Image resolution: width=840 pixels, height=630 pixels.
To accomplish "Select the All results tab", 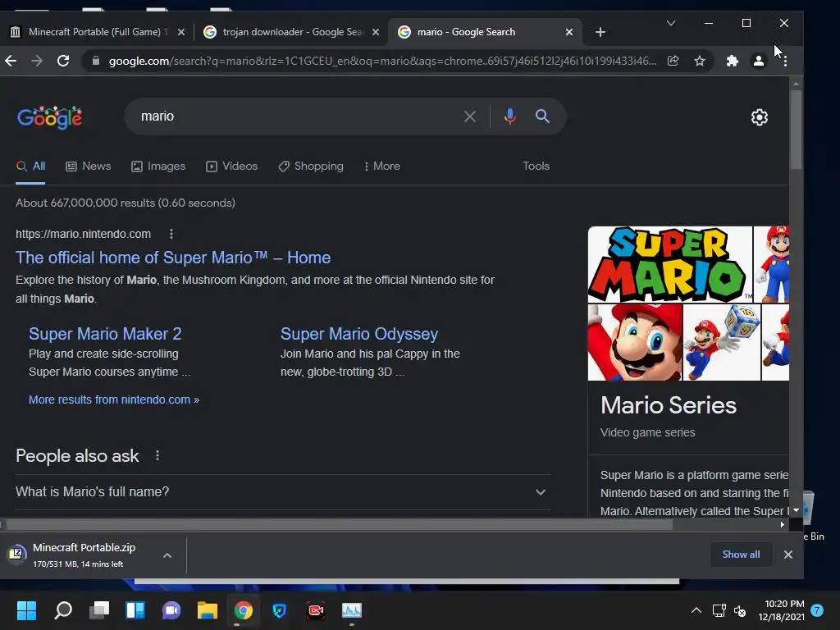I will (30, 166).
